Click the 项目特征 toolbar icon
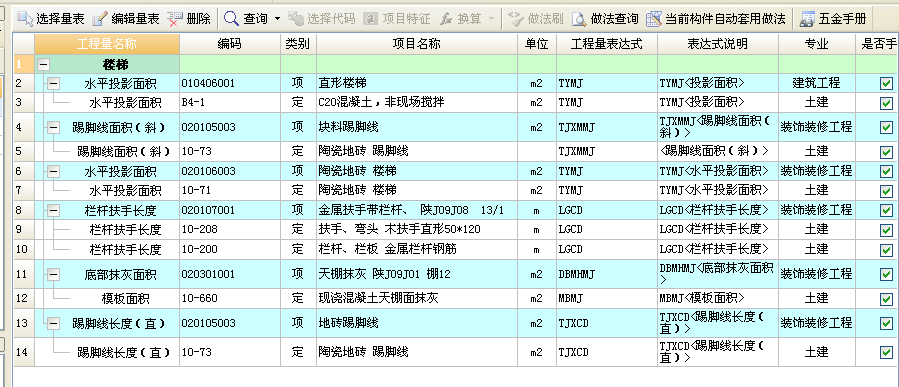The image size is (899, 387). click(x=371, y=19)
